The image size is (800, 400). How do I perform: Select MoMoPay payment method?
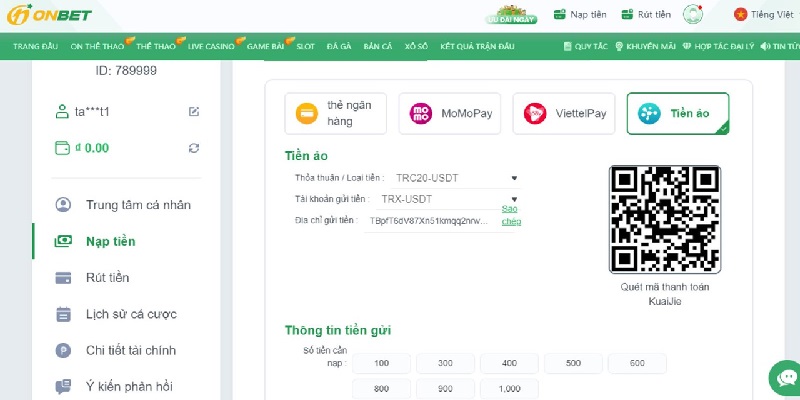click(x=449, y=113)
